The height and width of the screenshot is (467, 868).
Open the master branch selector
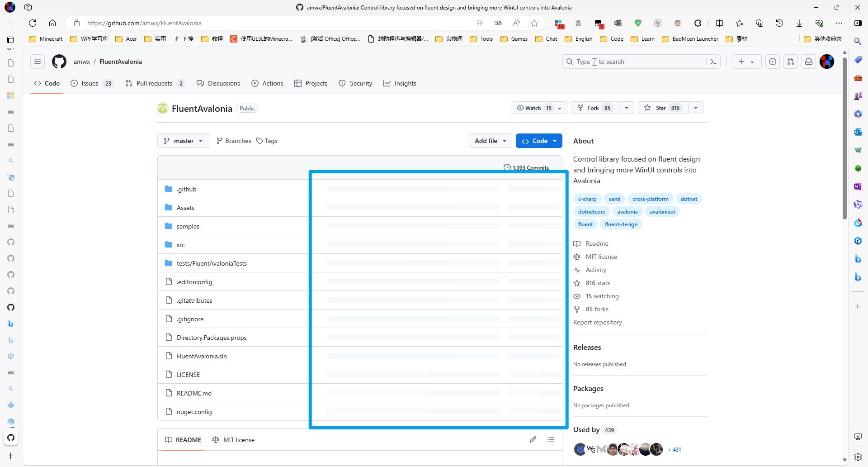(x=184, y=141)
